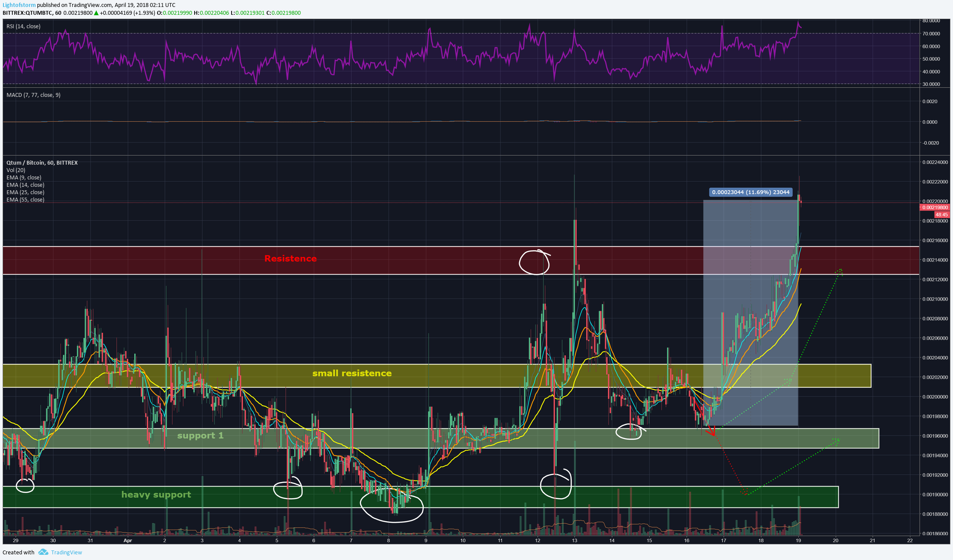Viewport: 953px width, 560px height.
Task: Click the 22 label on the date axis
Action: 910,540
